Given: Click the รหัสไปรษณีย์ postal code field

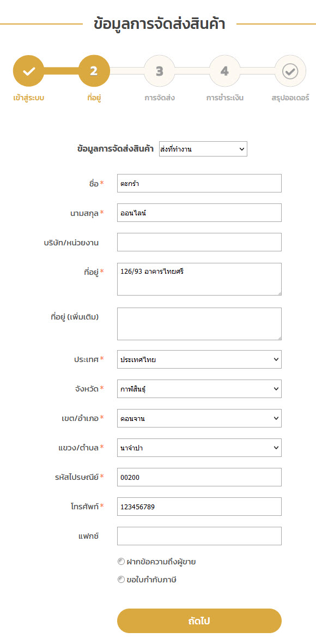Looking at the screenshot, I should pos(199,477).
